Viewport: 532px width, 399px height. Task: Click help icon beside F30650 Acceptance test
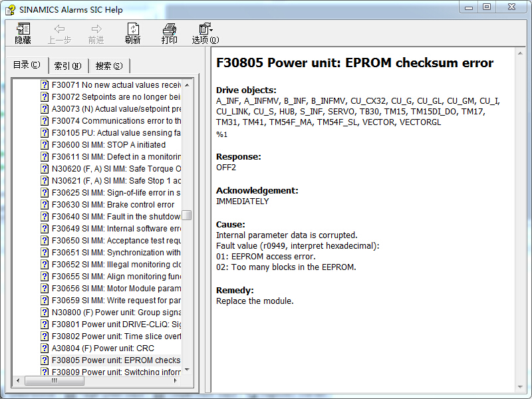45,240
